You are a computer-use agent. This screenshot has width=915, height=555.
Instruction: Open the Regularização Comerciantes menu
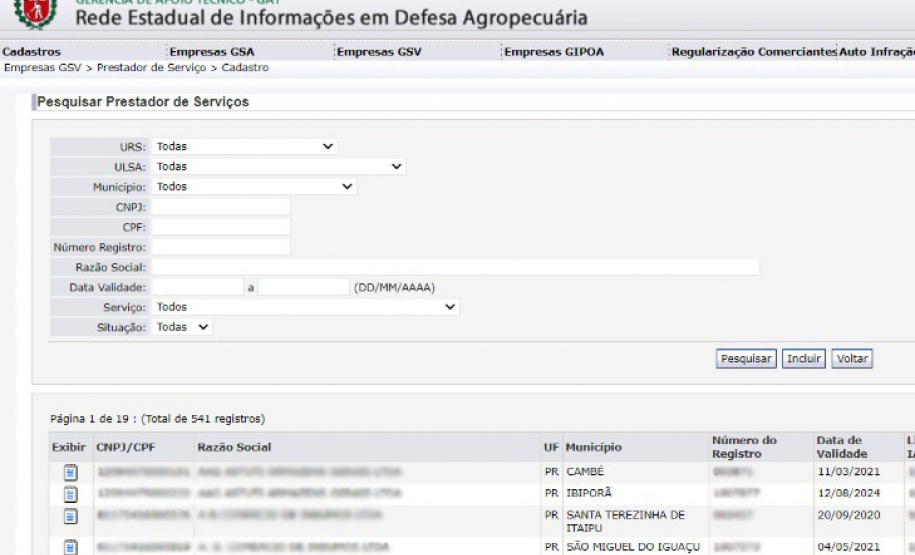pos(754,52)
